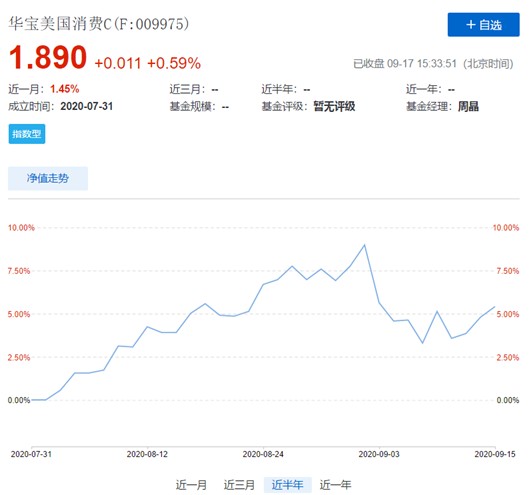Click the fund title 华宝美国消费C
531x495 pixels.
(x=60, y=24)
